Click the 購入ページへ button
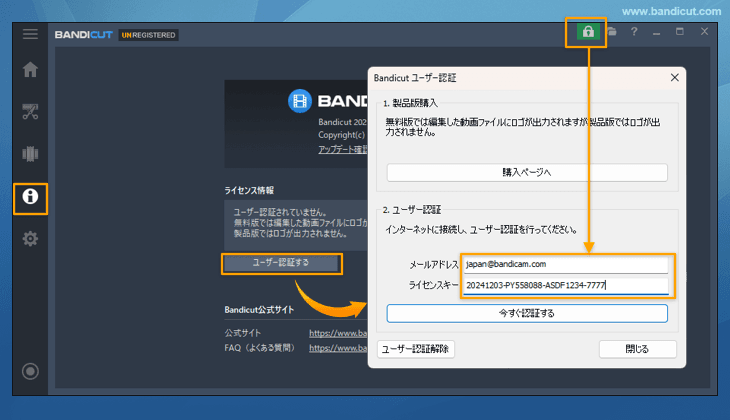Viewport: 730px width, 420px height. pyautogui.click(x=527, y=173)
